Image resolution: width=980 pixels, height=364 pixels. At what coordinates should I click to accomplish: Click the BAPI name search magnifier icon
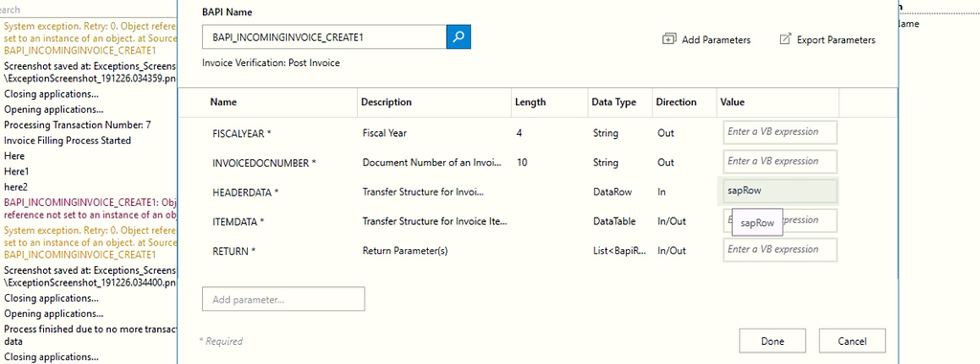[x=458, y=37]
